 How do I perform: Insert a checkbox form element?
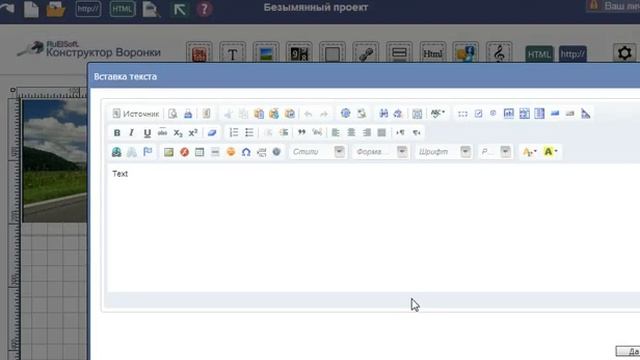click(478, 114)
